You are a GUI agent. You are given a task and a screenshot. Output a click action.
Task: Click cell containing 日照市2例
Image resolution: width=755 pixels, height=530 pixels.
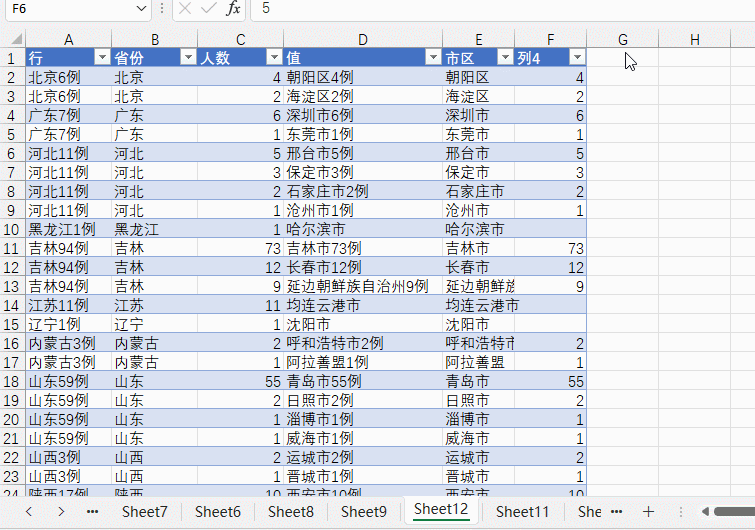point(363,400)
